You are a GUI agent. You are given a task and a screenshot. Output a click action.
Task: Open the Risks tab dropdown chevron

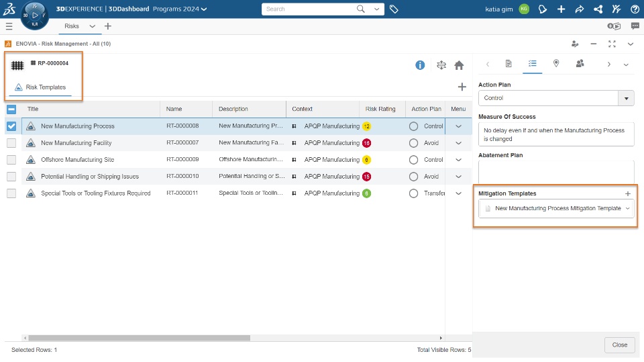click(92, 26)
